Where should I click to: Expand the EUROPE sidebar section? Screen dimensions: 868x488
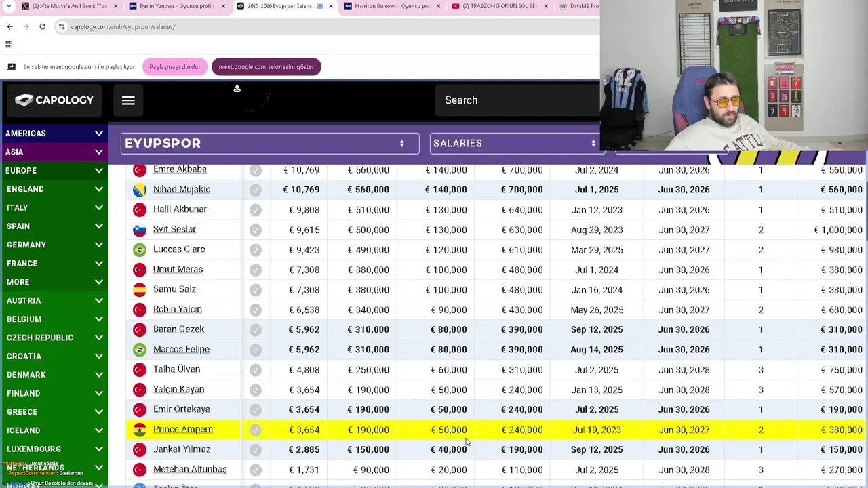click(x=99, y=171)
